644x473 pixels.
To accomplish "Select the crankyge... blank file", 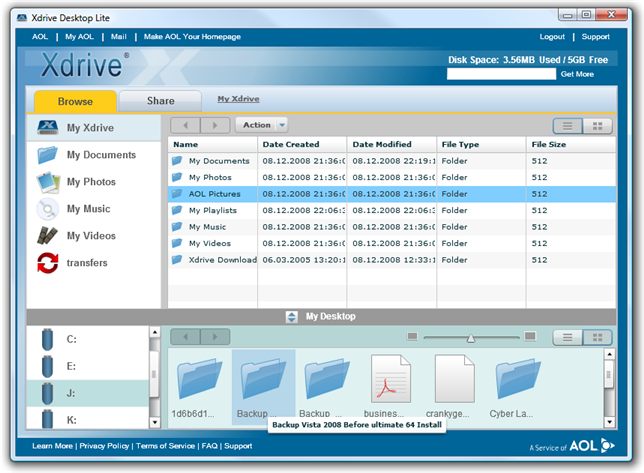I will coord(454,386).
